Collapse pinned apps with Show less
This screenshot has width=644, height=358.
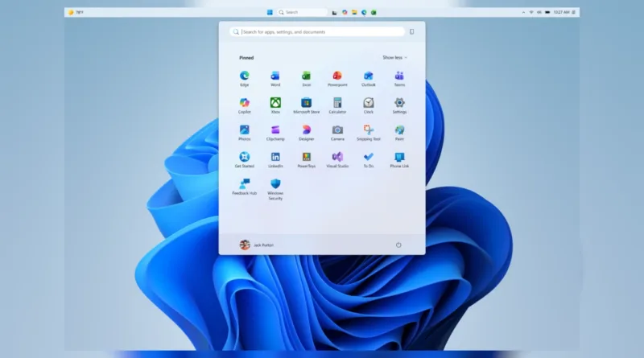[x=394, y=57]
